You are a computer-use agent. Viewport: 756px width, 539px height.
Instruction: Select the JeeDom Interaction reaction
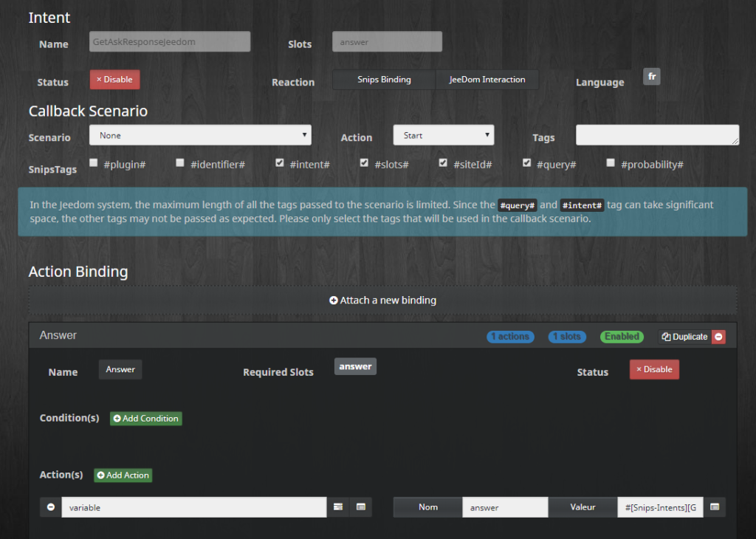pyautogui.click(x=487, y=80)
